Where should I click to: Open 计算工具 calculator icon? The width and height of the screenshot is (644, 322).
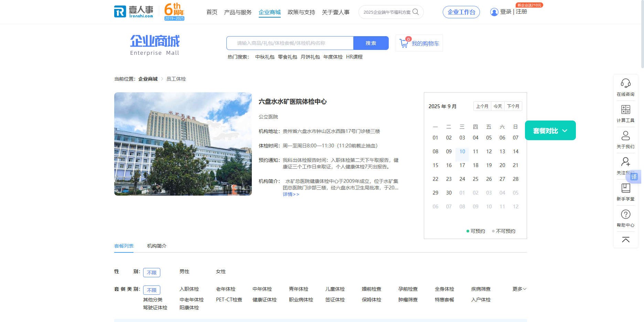pos(625,110)
